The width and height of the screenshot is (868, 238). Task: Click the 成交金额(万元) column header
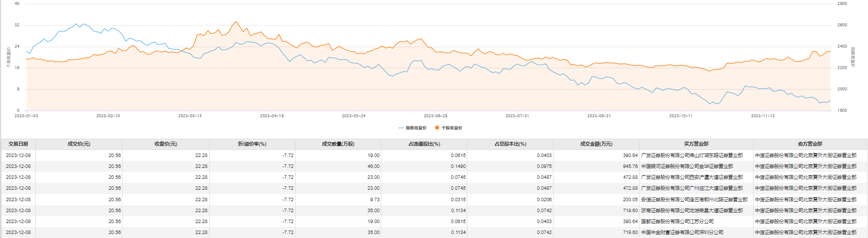pos(596,144)
